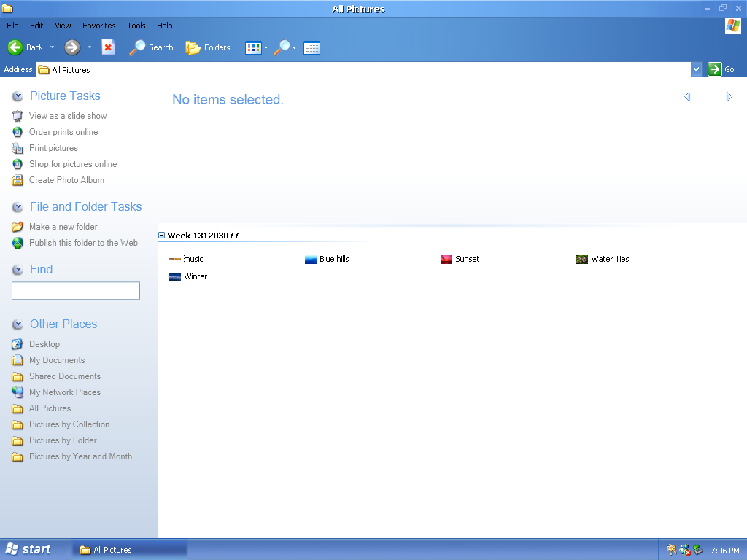The width and height of the screenshot is (747, 560).
Task: Click the My Documents icon
Action: pos(18,360)
